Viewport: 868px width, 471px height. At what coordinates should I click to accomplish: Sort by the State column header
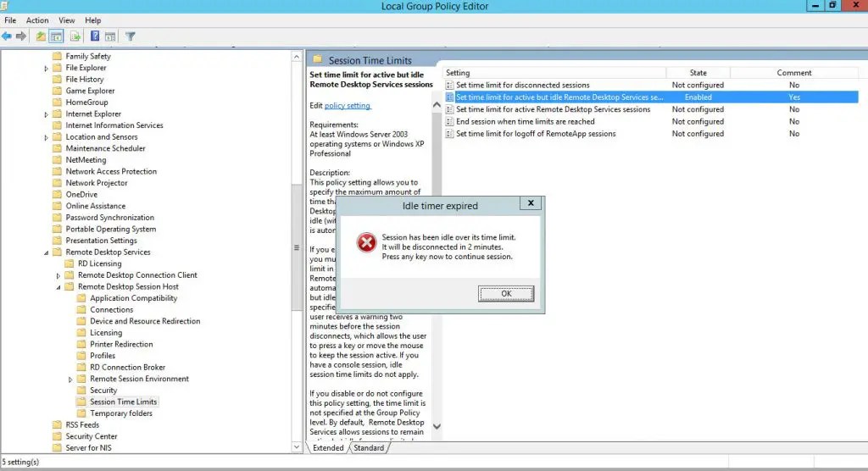coord(698,73)
